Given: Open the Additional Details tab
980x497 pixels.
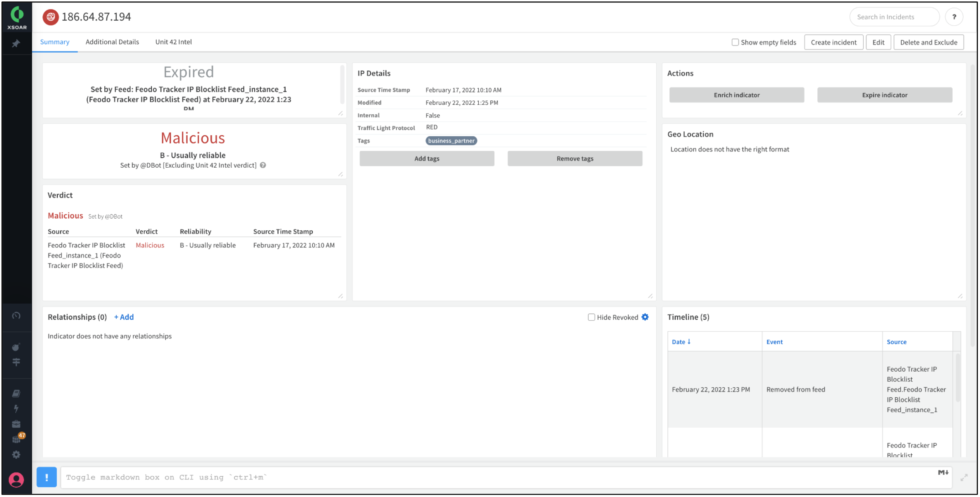Looking at the screenshot, I should tap(112, 42).
